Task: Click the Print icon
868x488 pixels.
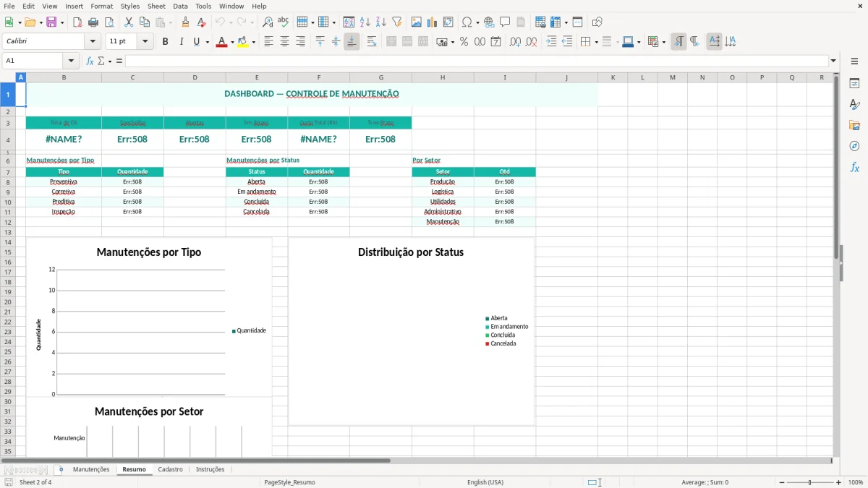Action: click(93, 22)
